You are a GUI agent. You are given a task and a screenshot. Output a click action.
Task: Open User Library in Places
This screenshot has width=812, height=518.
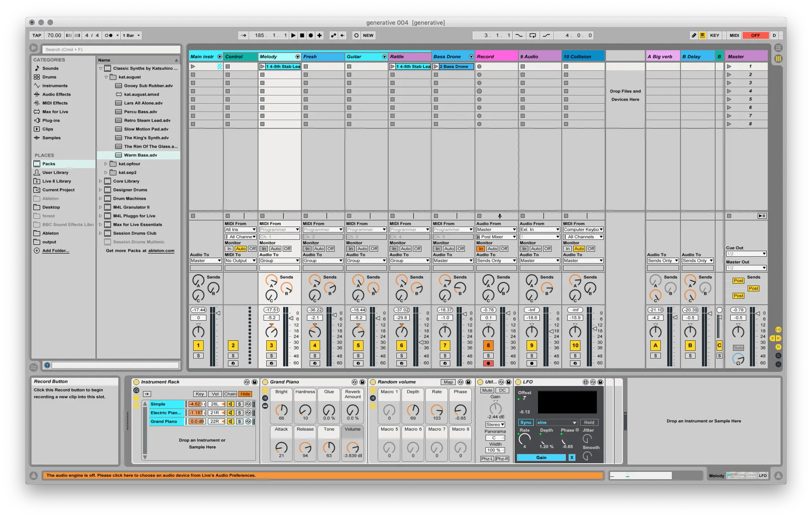(55, 173)
